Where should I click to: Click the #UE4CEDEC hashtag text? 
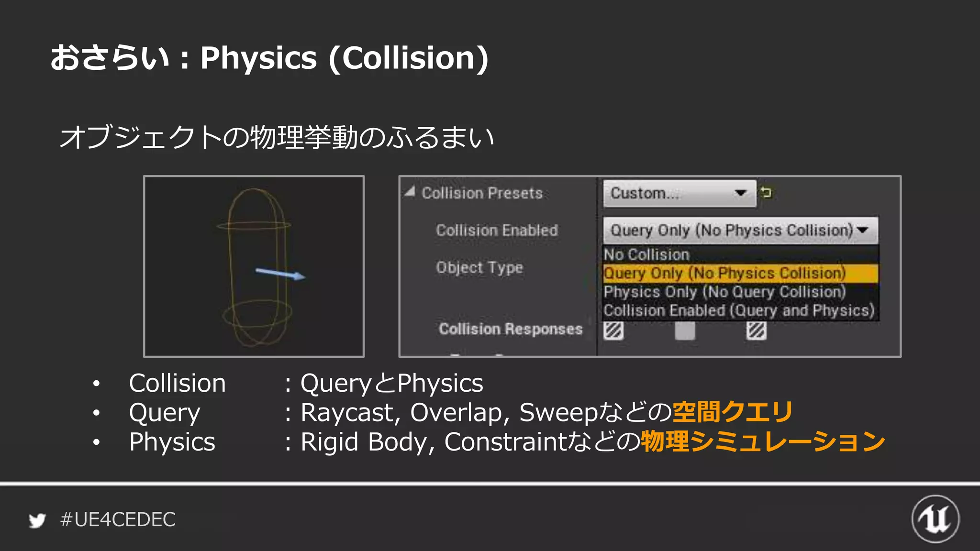pos(118,519)
